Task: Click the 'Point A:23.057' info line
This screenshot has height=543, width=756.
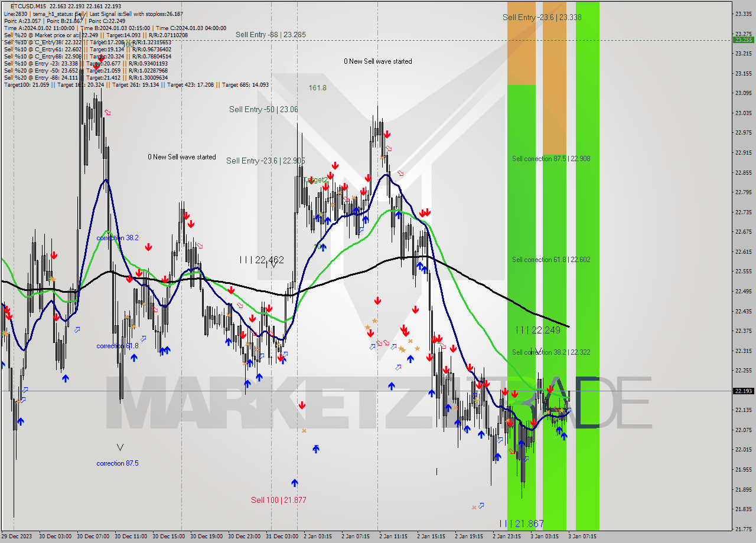Action: [23, 21]
